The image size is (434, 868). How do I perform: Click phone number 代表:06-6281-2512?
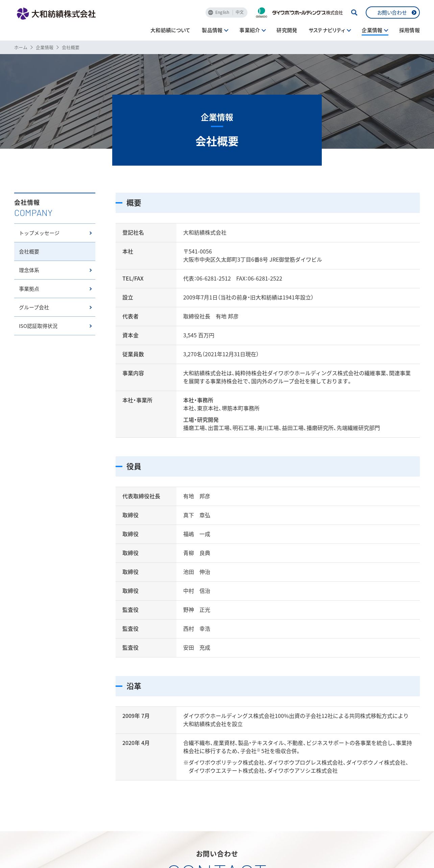[207, 279]
